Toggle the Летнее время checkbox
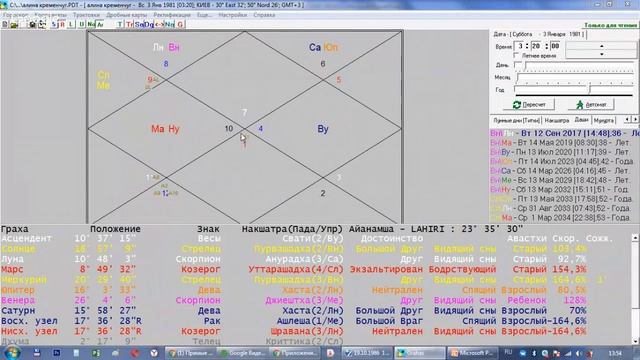Viewport: 640px width, 360px height. (516, 56)
